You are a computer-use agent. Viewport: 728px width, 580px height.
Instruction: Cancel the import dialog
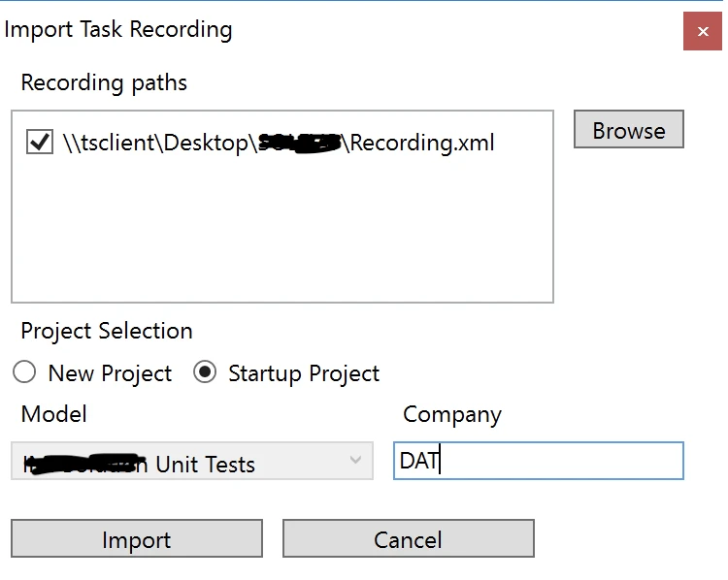click(x=408, y=539)
